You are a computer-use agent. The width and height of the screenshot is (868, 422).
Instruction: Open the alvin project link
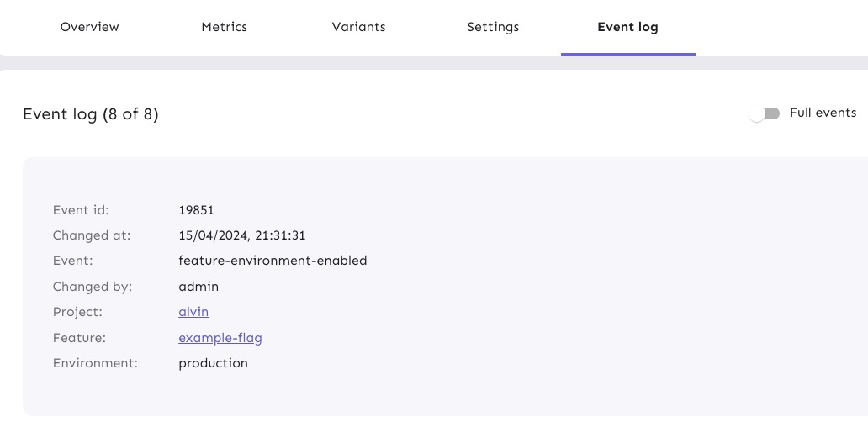[193, 312]
